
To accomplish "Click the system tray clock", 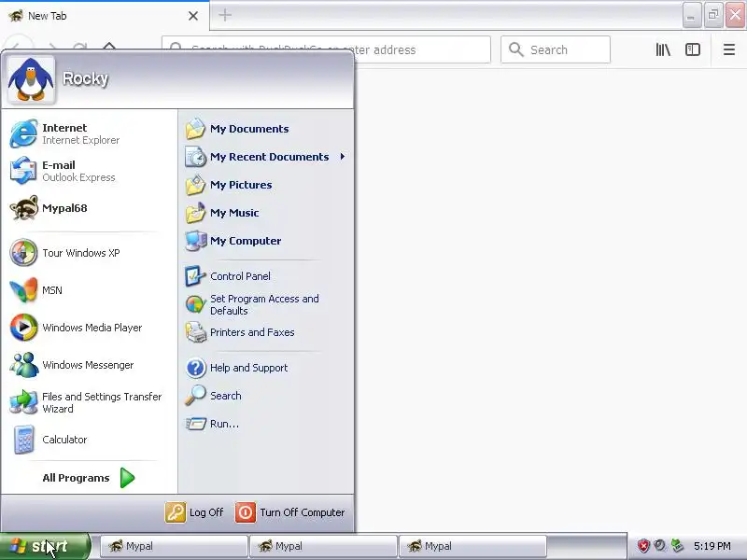I will [x=712, y=546].
